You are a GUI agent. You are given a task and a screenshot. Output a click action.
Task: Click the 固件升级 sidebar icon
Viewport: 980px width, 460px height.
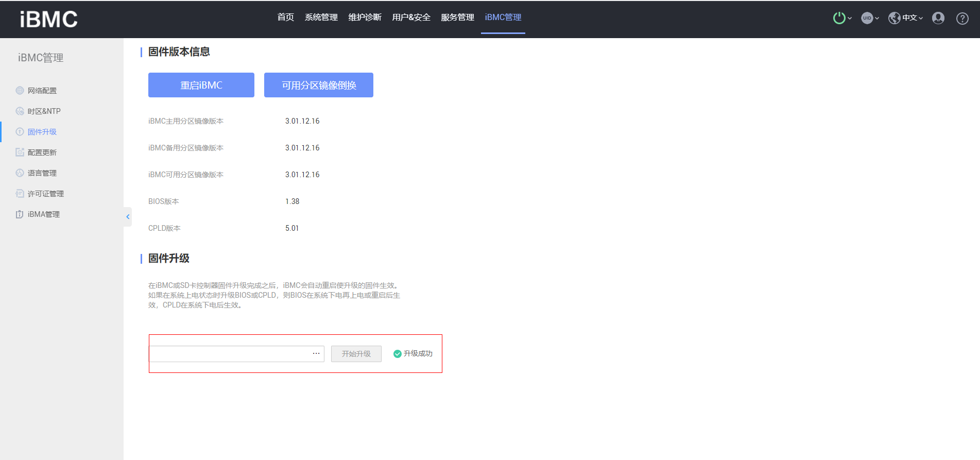pos(20,132)
